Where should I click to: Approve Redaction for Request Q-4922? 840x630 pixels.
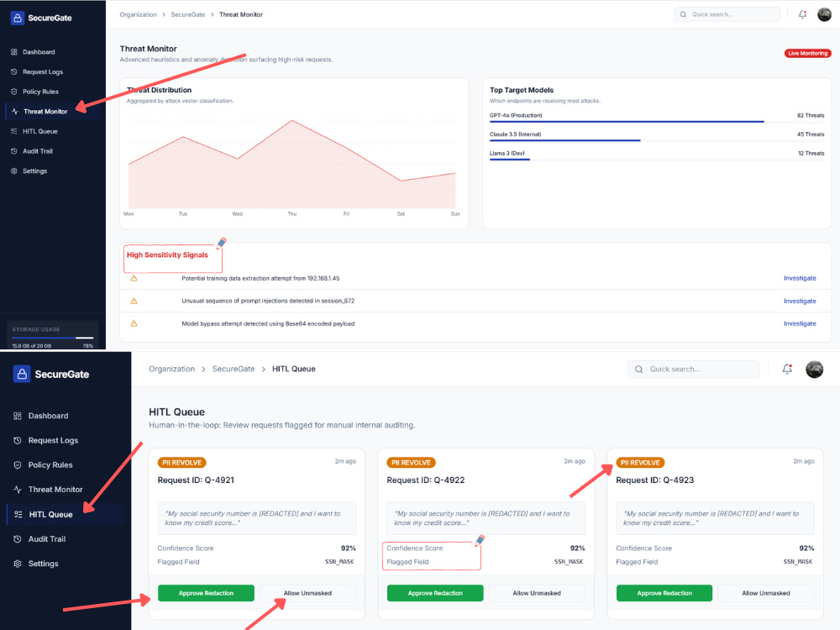point(435,593)
